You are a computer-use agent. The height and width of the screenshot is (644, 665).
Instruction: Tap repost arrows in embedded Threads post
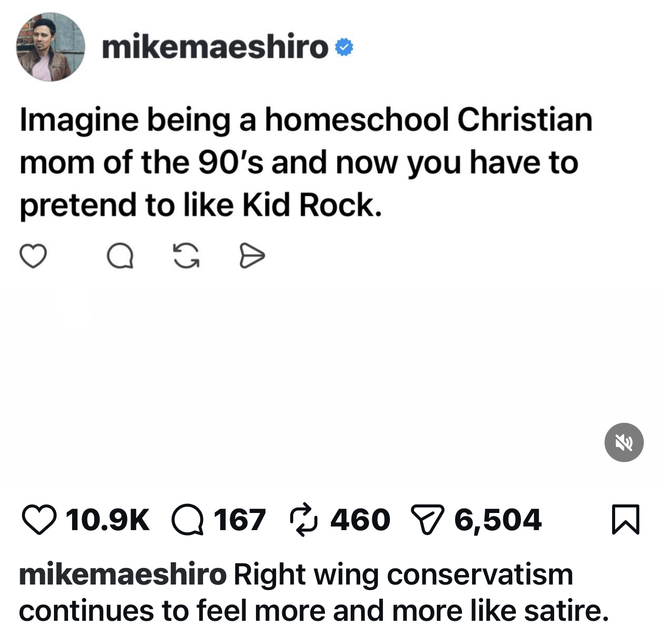[186, 255]
